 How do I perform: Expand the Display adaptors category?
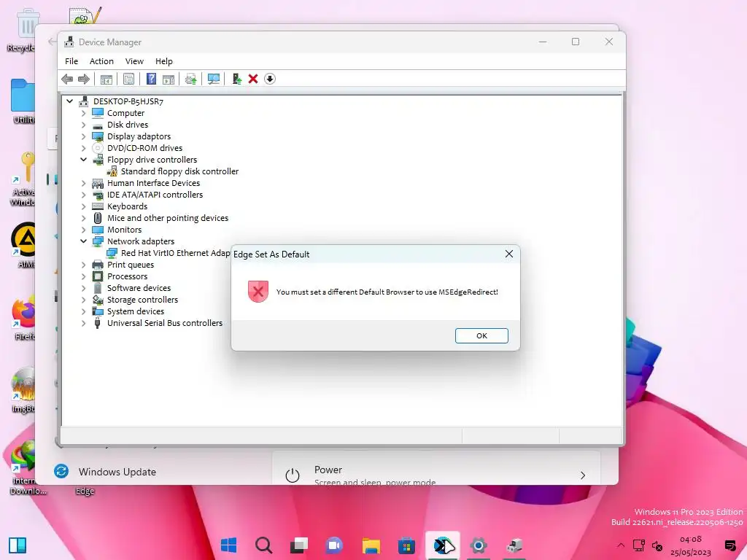click(84, 136)
